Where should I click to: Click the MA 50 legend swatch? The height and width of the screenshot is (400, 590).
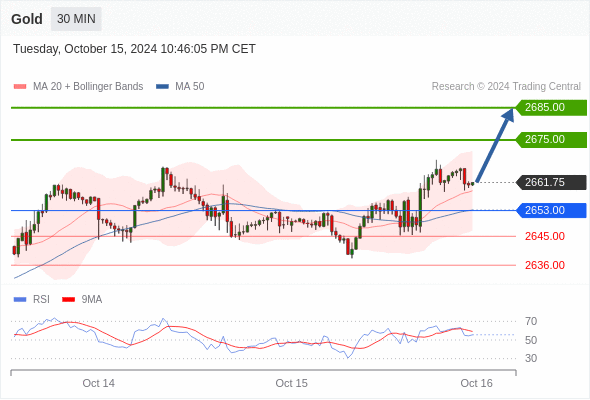pyautogui.click(x=162, y=87)
